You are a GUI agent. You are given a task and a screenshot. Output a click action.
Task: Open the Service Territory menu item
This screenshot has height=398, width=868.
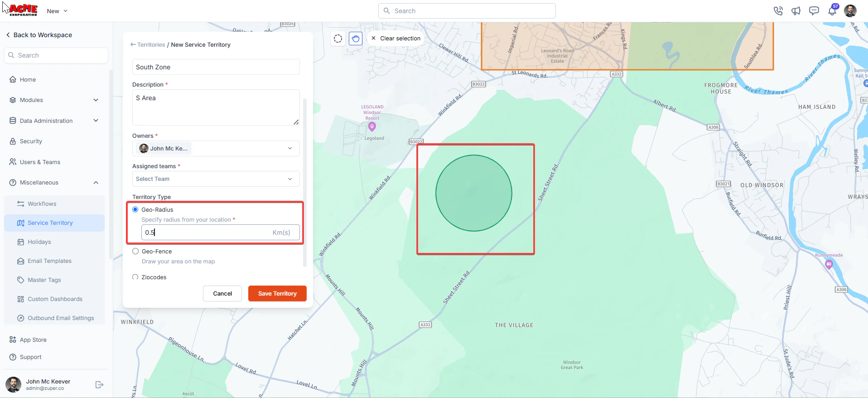54,223
